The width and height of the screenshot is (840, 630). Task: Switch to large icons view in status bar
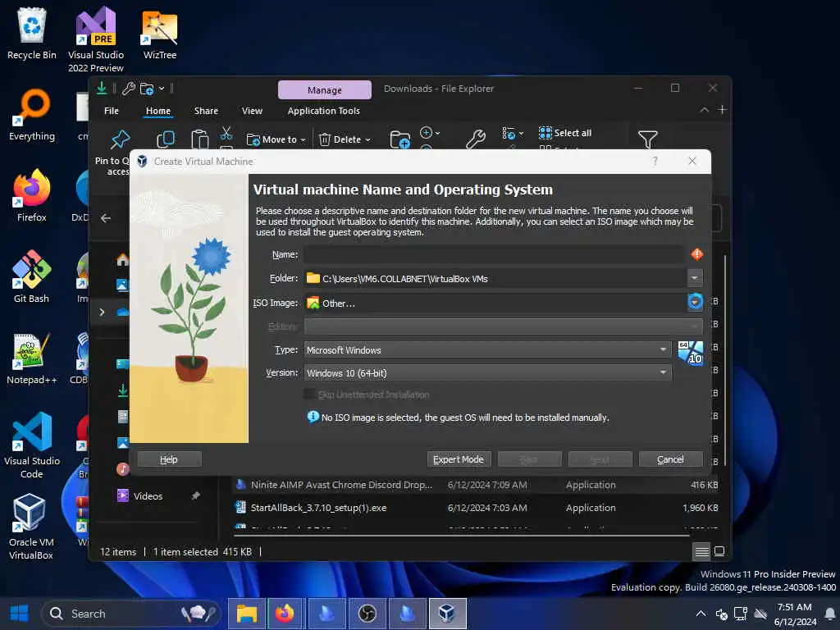(719, 551)
